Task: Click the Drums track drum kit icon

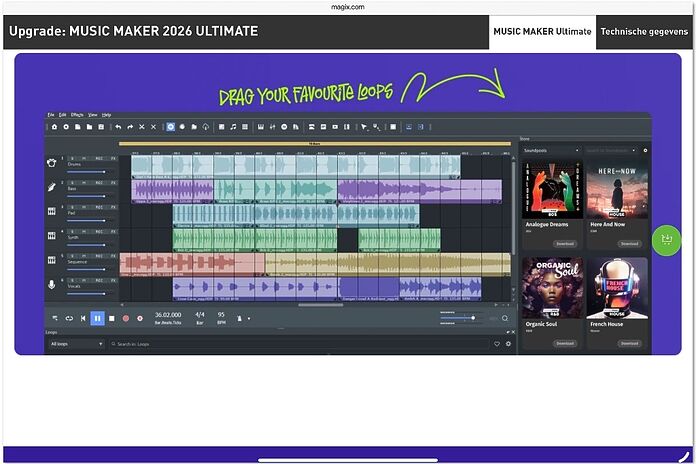Action: [x=51, y=163]
